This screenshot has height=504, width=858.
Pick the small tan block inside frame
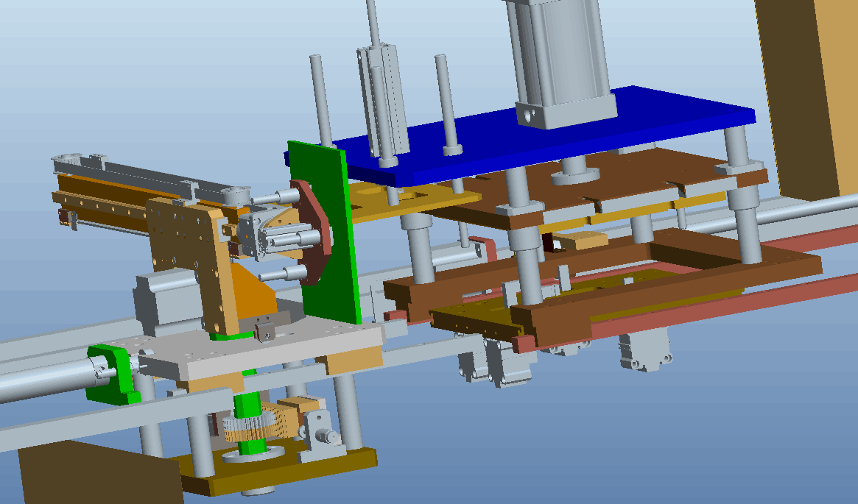[580, 239]
